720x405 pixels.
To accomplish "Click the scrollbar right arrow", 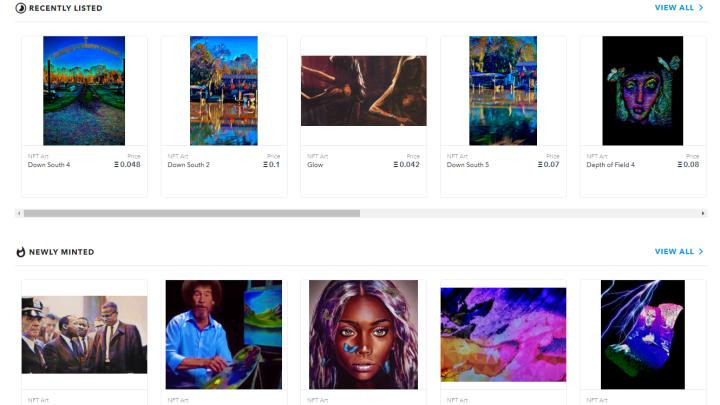I will pos(703,213).
